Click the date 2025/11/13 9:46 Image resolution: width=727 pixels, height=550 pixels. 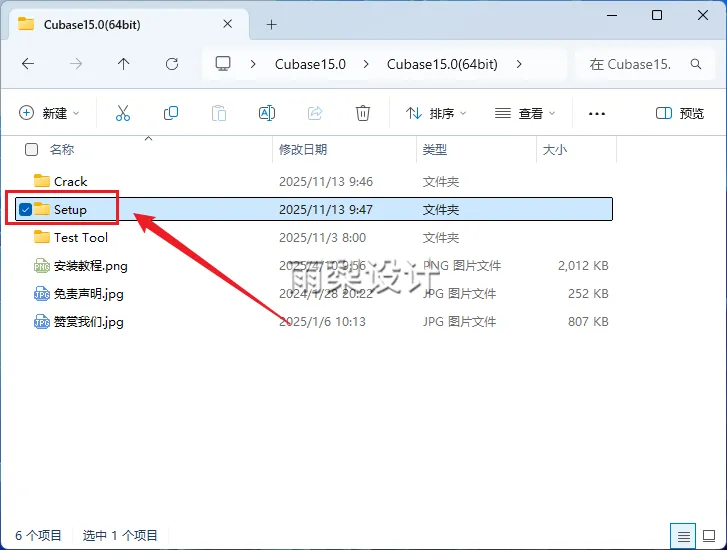[x=326, y=181]
